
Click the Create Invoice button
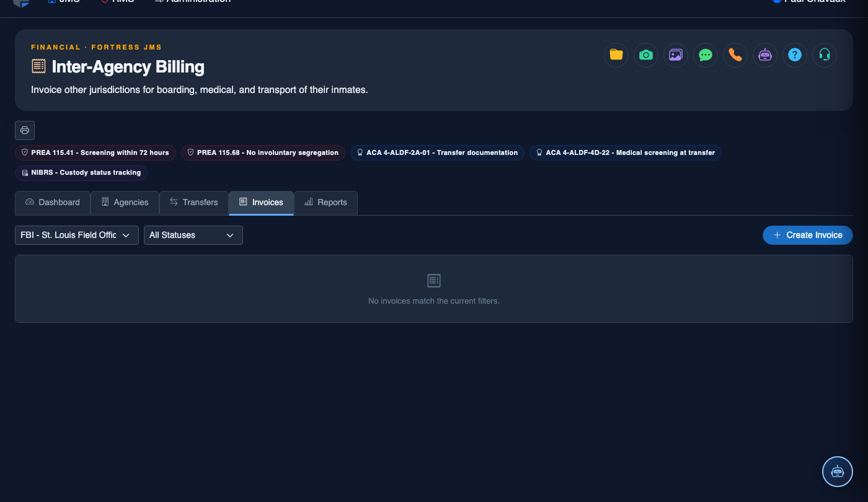808,235
